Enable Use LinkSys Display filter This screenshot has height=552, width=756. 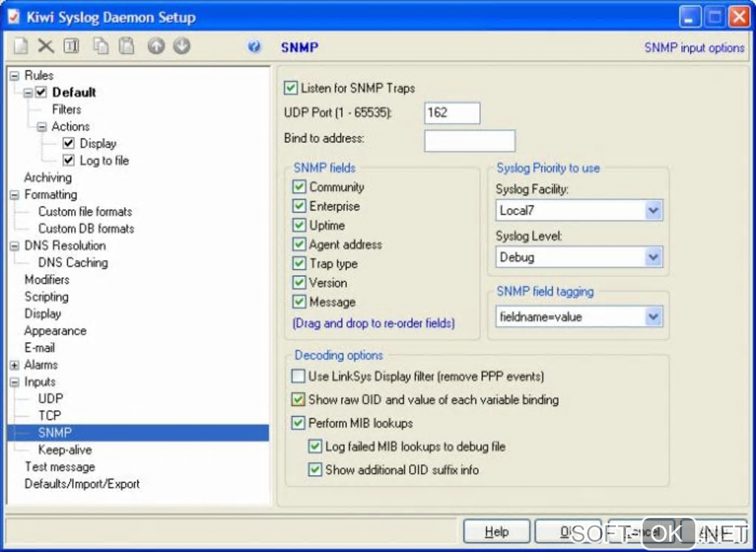click(x=298, y=376)
